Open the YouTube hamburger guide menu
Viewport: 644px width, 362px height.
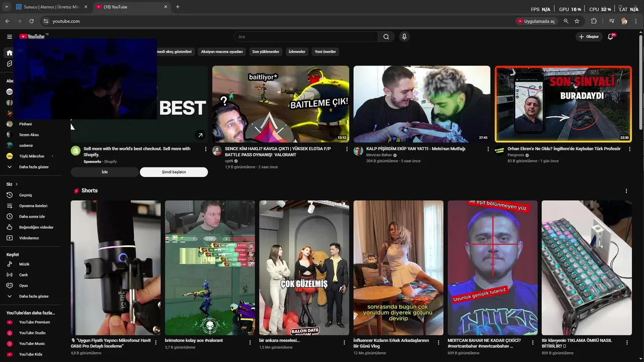(9, 37)
